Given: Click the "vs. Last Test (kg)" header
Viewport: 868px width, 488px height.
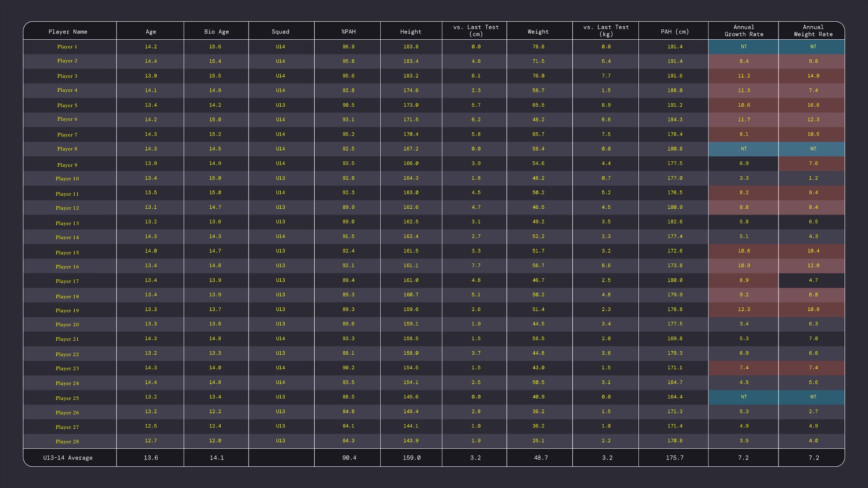Looking at the screenshot, I should pyautogui.click(x=606, y=31).
